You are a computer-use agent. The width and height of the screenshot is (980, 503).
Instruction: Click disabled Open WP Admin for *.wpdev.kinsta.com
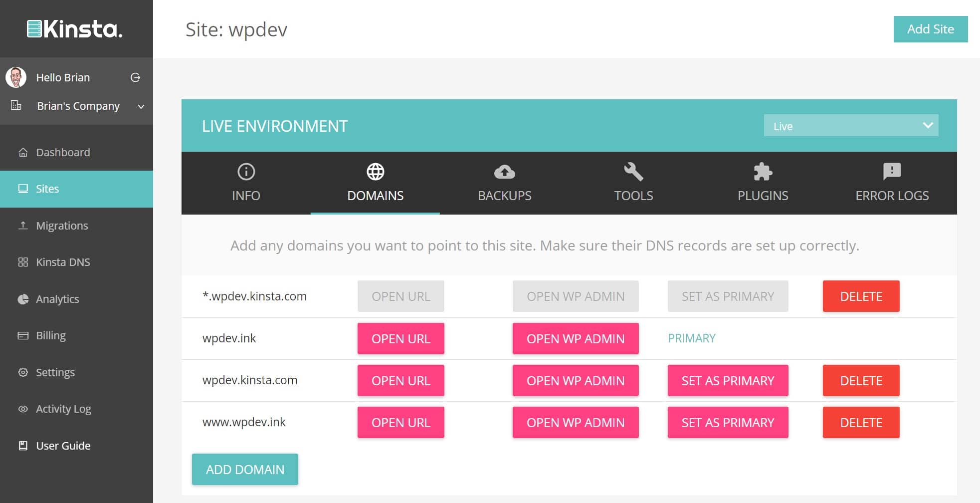point(576,296)
